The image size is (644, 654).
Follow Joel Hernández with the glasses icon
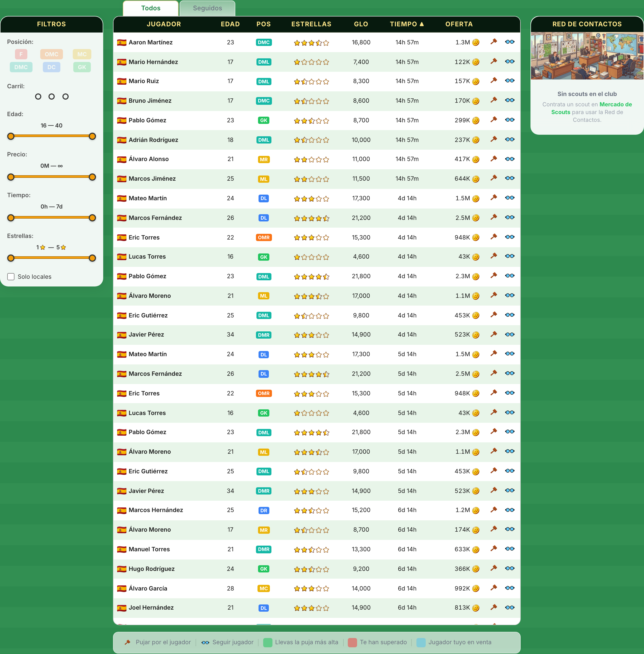[x=509, y=608]
